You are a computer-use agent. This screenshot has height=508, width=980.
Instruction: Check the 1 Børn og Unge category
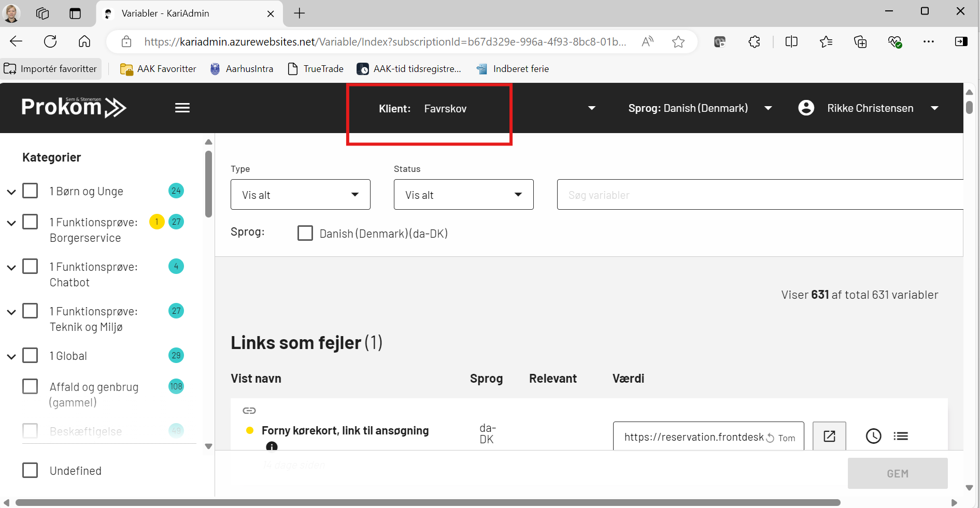tap(31, 191)
